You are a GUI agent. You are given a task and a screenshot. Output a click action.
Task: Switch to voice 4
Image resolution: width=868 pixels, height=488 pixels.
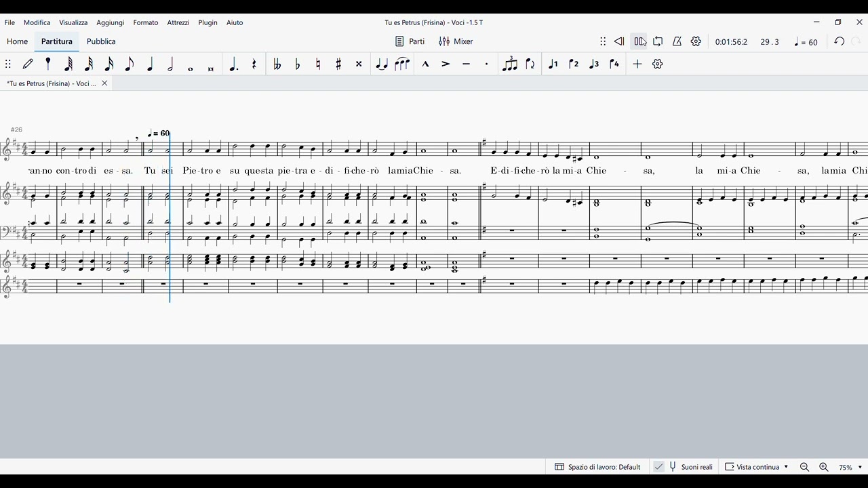pos(614,64)
